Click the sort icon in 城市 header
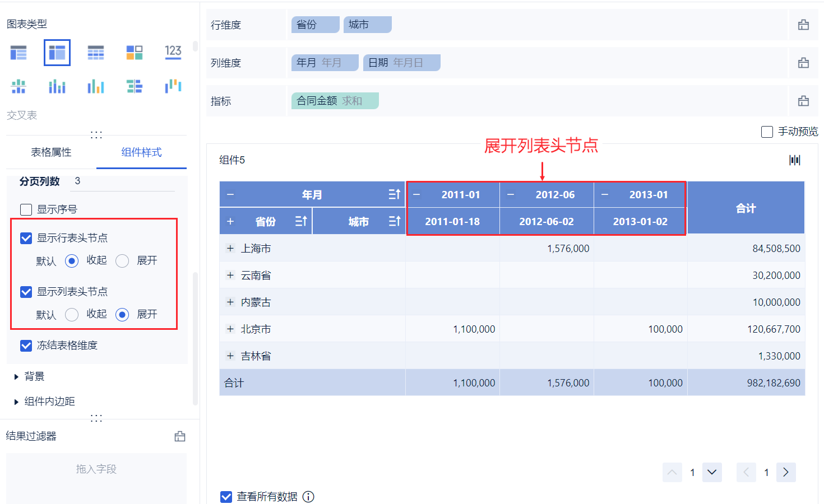 395,221
